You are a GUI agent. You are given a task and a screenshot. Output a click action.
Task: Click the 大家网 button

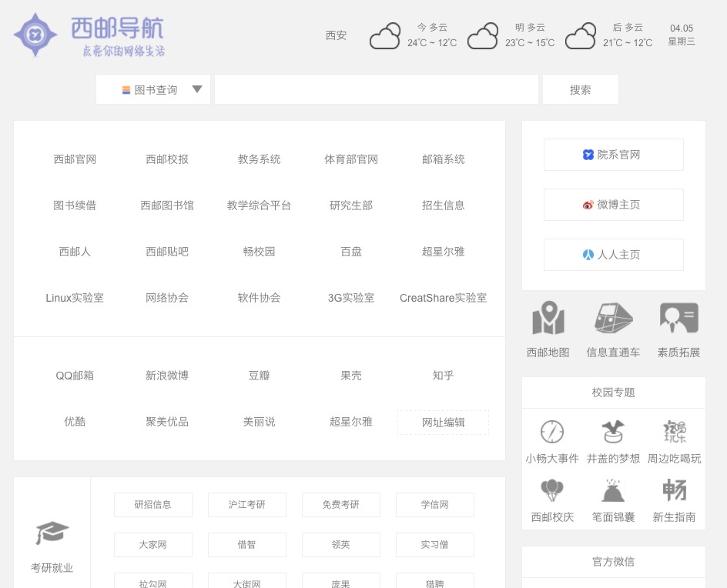153,545
